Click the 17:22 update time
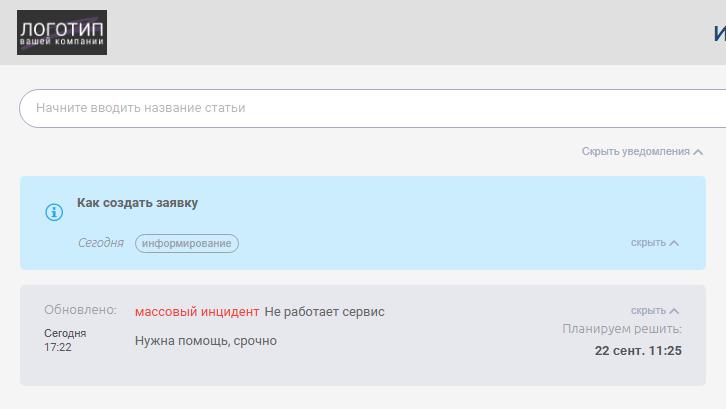This screenshot has height=409, width=726. (x=58, y=347)
